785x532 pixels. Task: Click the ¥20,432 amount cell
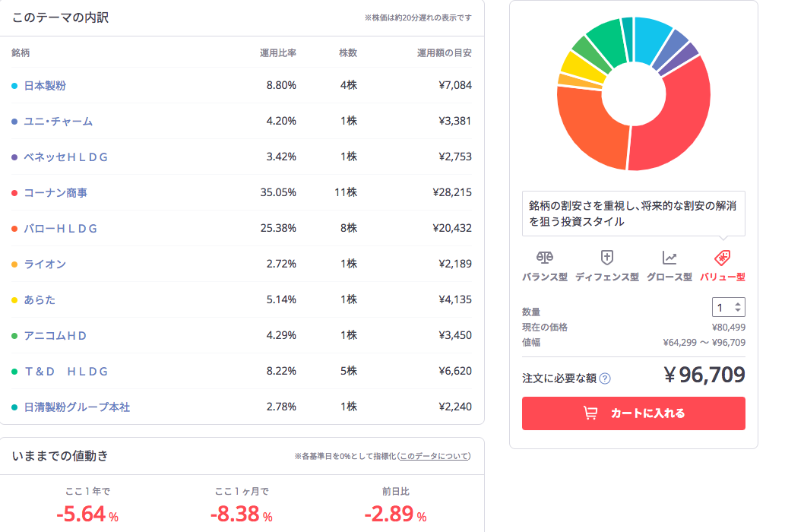click(452, 228)
